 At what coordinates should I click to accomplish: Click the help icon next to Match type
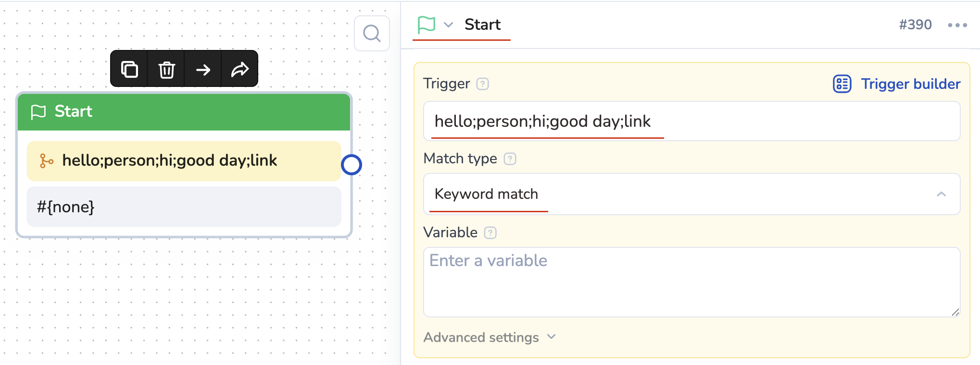tap(510, 159)
